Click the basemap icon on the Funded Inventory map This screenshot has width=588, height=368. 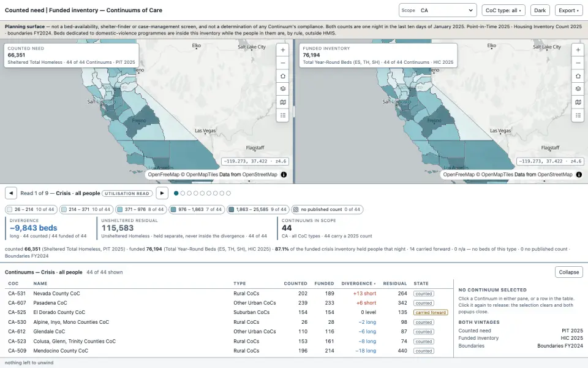point(578,102)
